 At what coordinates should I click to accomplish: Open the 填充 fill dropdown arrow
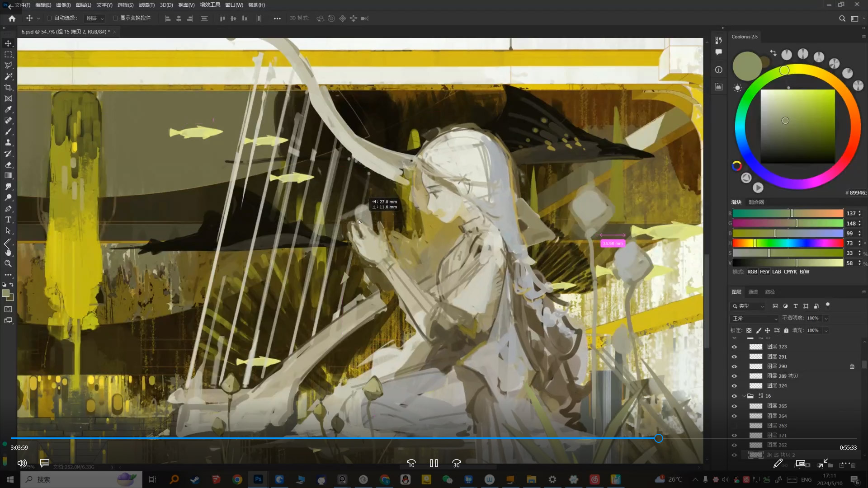click(826, 331)
